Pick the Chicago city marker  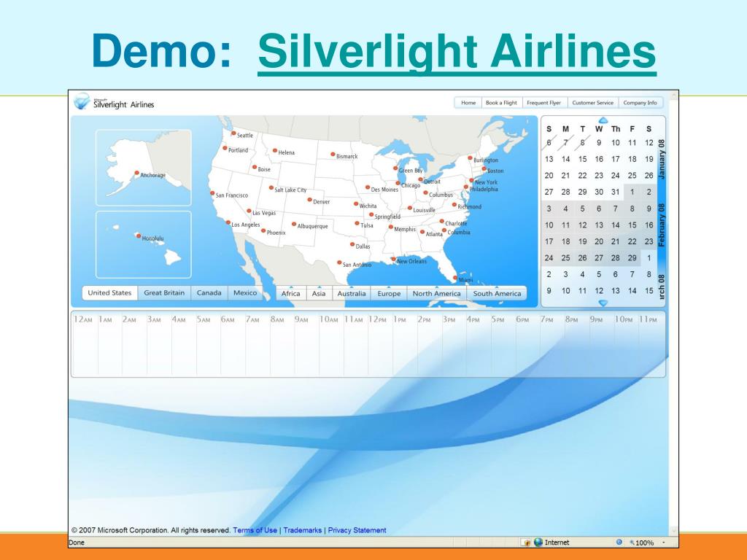point(398,183)
